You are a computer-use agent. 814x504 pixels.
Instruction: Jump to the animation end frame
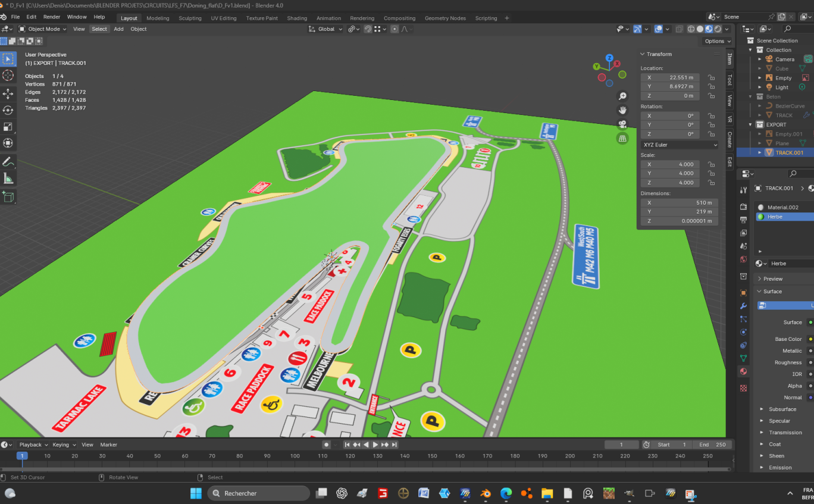[395, 444]
